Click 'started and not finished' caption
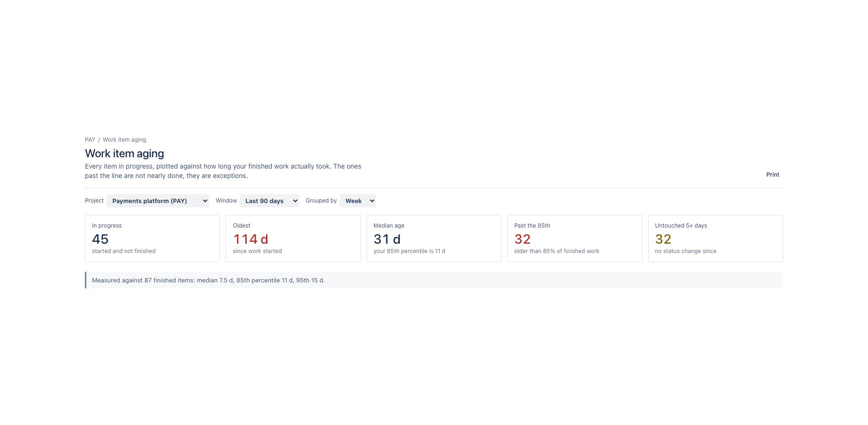 124,251
